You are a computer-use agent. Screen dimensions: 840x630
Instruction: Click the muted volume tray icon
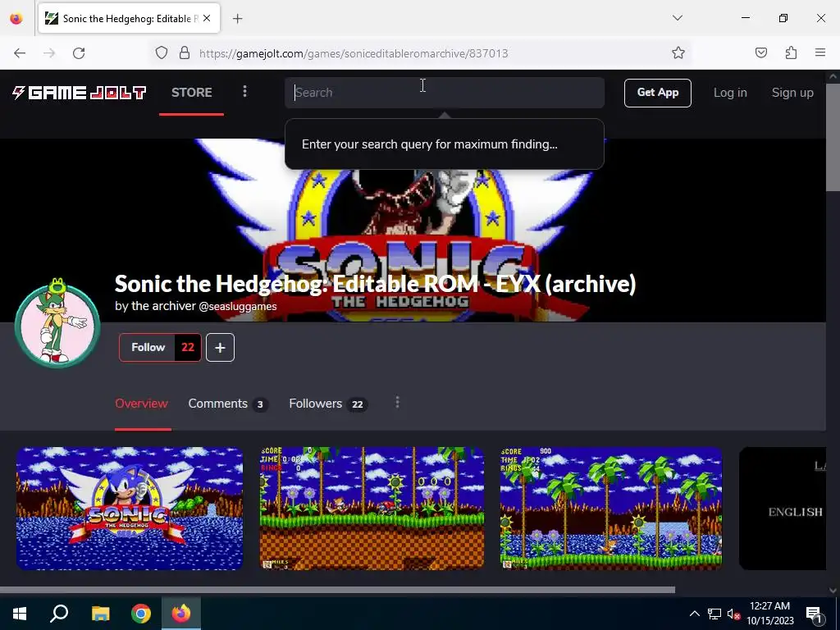pyautogui.click(x=733, y=614)
